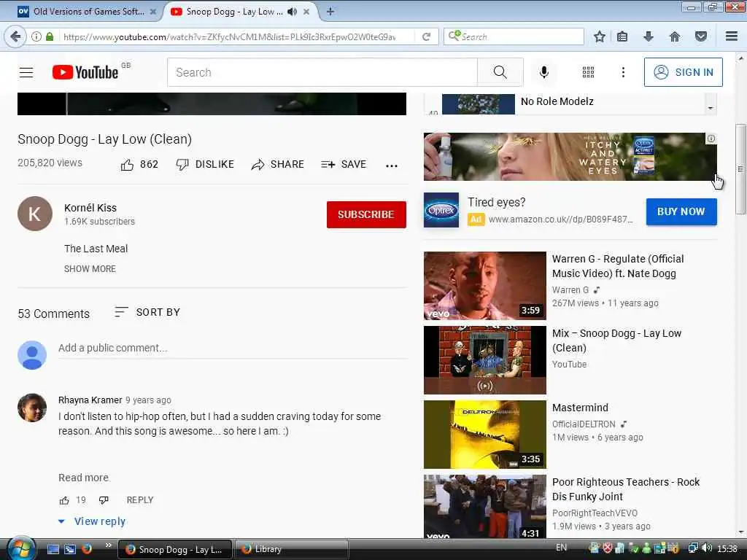The width and height of the screenshot is (747, 560).
Task: Dislike Rhayna Kramer's comment
Action: click(x=104, y=500)
